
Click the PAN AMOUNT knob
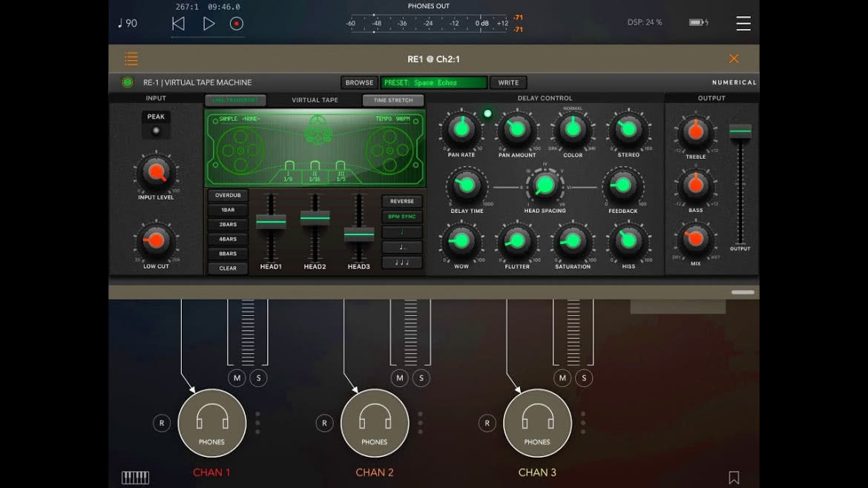(517, 130)
